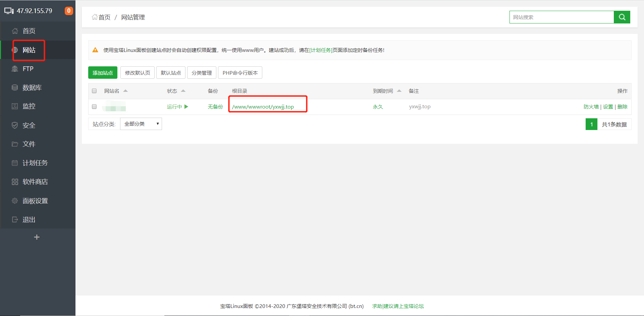The image size is (644, 316).
Task: Click the yxwjj.top remark text
Action: coord(420,107)
